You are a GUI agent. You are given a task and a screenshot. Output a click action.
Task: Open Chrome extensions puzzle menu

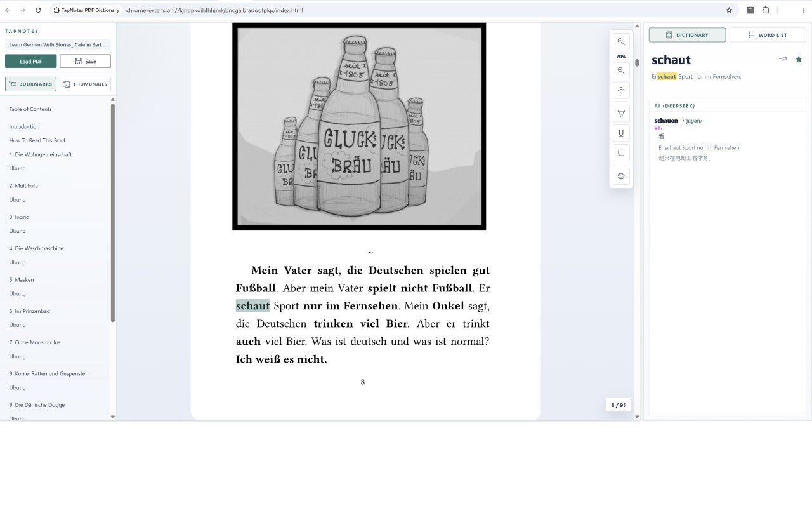(x=766, y=10)
